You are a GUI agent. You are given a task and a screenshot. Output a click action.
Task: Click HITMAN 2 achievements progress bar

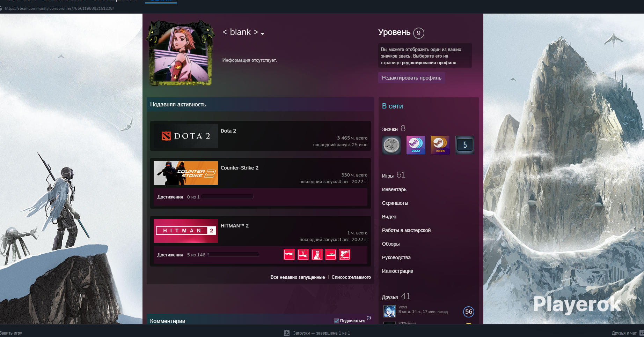(233, 255)
